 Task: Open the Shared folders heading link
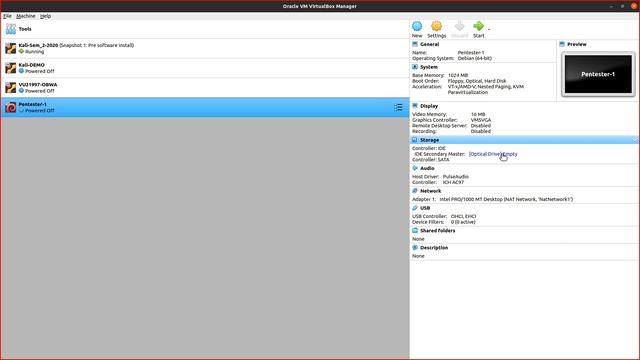point(438,231)
